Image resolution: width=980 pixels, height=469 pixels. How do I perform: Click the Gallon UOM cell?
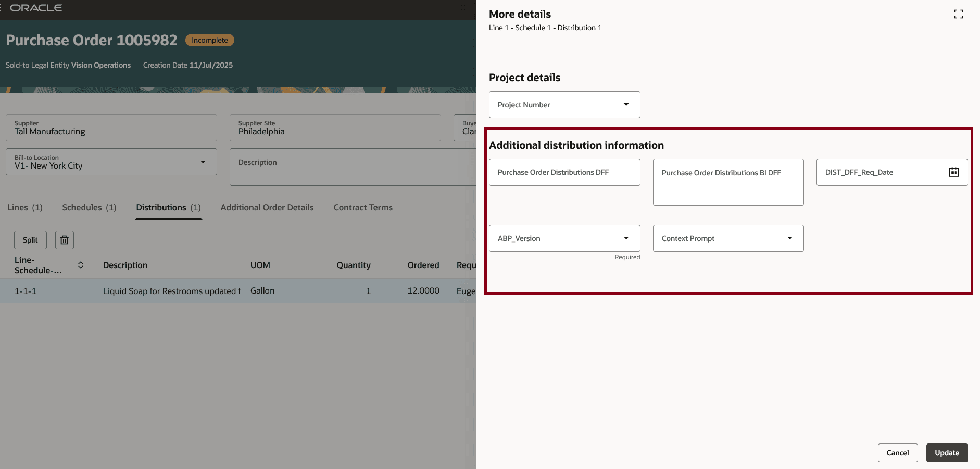tap(262, 291)
